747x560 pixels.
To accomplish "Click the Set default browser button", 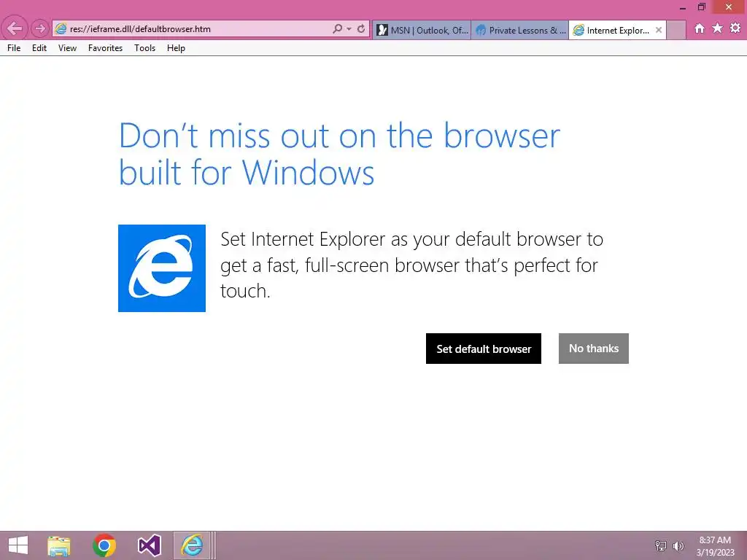I will 484,349.
